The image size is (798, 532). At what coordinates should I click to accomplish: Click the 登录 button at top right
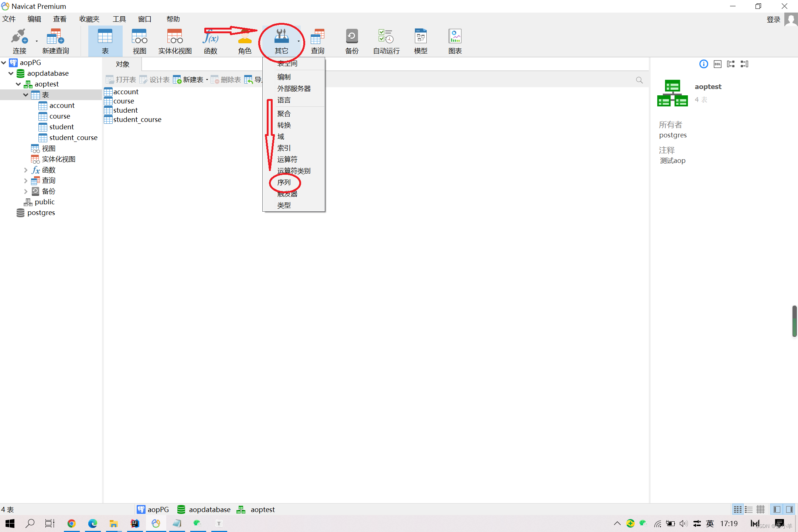point(773,20)
